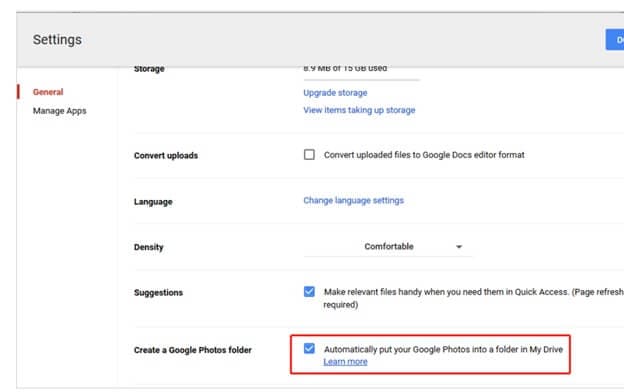Click the Language row label
The image size is (624, 392).
click(153, 202)
